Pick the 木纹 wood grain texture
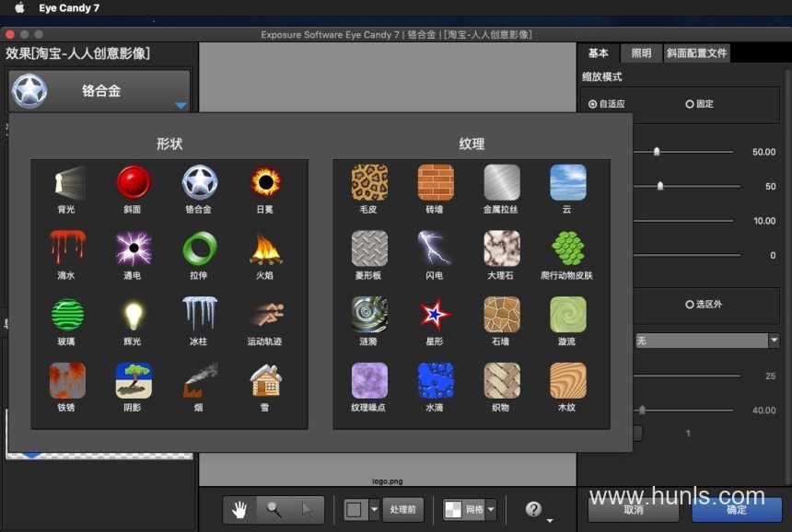792x532 pixels. (x=567, y=380)
